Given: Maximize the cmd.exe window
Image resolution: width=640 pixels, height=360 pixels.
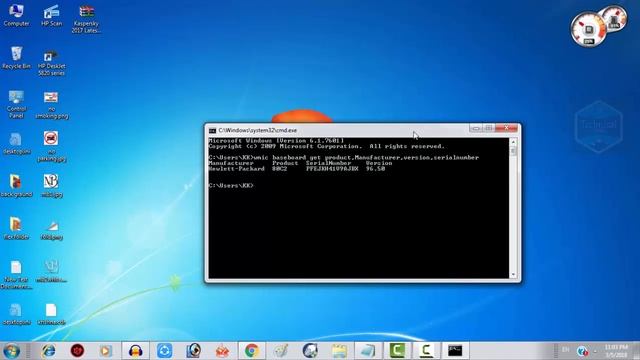Looking at the screenshot, I should tap(489, 128).
